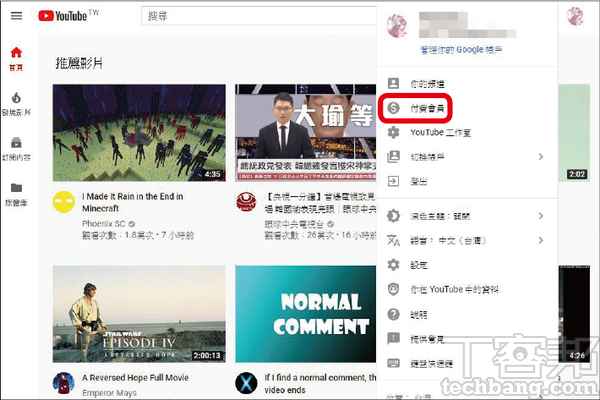This screenshot has height=400, width=600.
Task: Open 'If I find a normal comment' title
Action: point(320,384)
